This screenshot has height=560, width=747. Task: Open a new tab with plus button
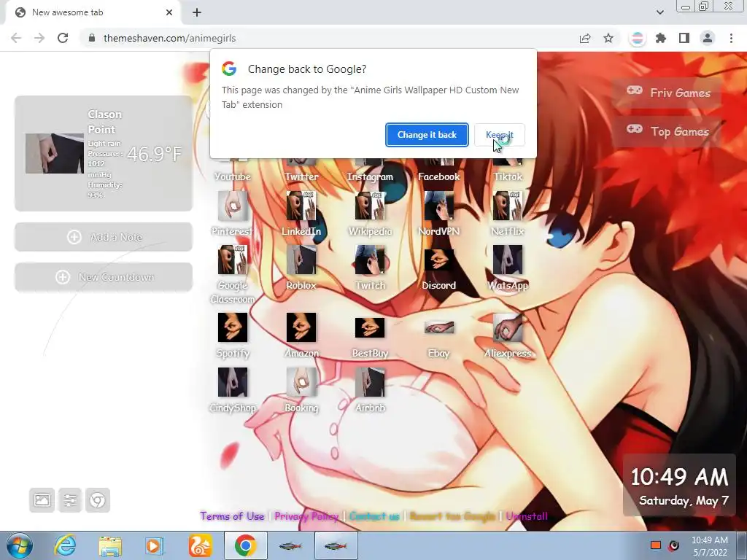pyautogui.click(x=197, y=12)
